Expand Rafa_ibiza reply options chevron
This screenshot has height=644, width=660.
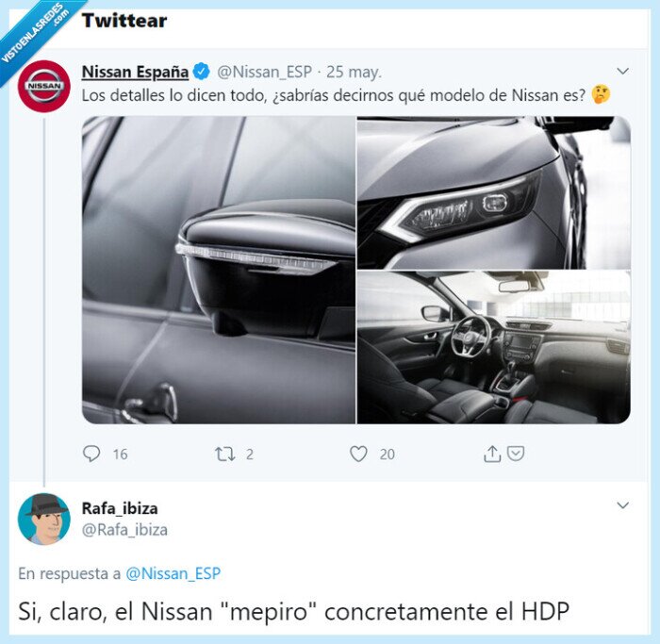(x=622, y=505)
